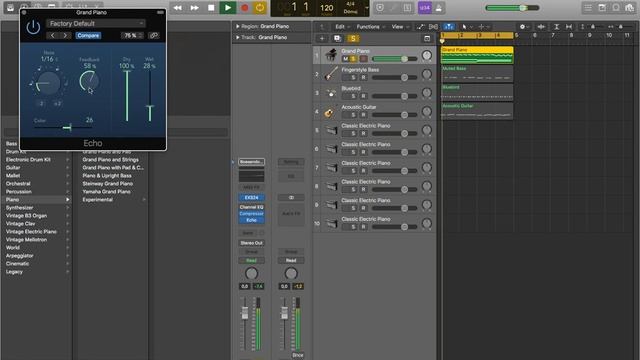Mute the Grand Piano track
The width and height of the screenshot is (640, 360).
pos(345,59)
